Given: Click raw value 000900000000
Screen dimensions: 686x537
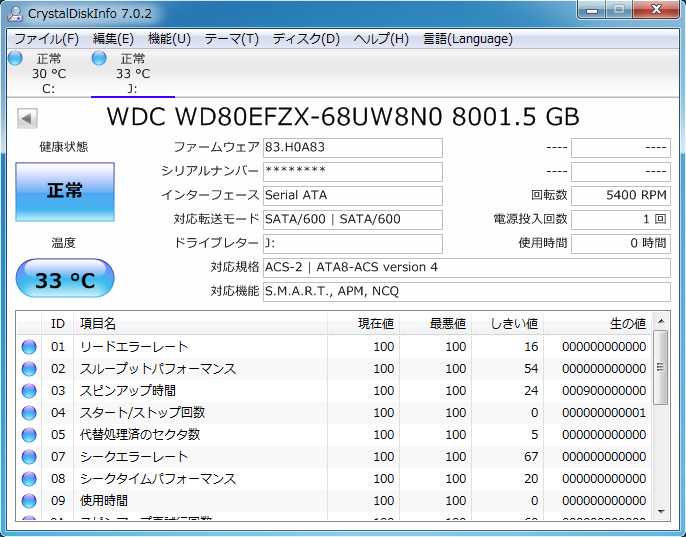Looking at the screenshot, I should coord(604,391).
